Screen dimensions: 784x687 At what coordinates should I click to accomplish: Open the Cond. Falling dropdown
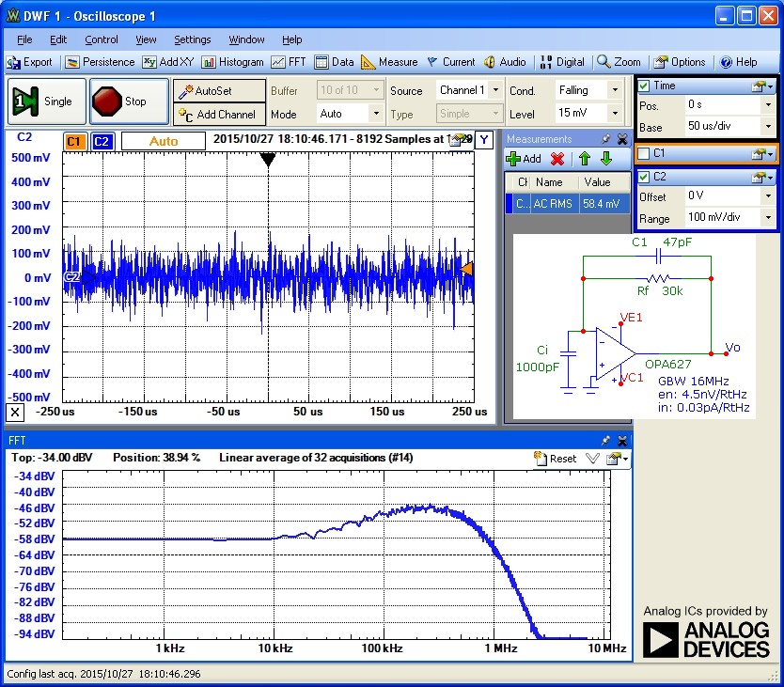coord(615,90)
